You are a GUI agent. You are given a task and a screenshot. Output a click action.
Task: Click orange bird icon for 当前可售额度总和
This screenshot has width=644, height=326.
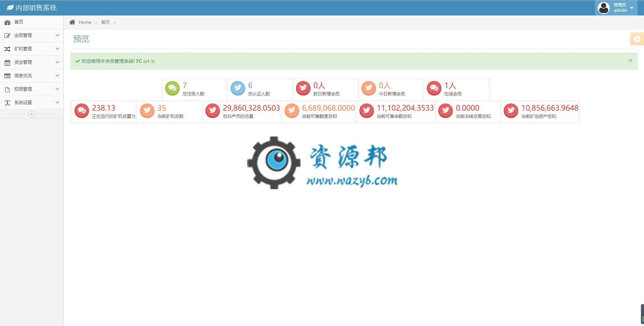[x=292, y=111]
